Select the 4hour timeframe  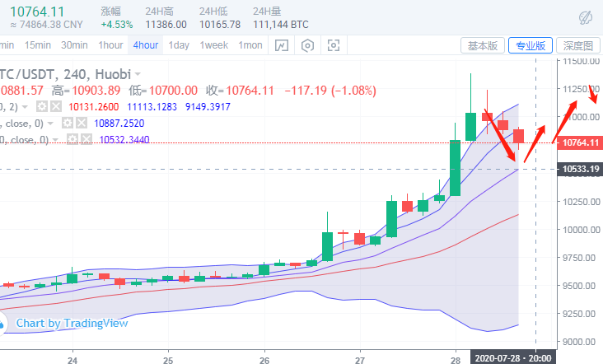click(146, 45)
